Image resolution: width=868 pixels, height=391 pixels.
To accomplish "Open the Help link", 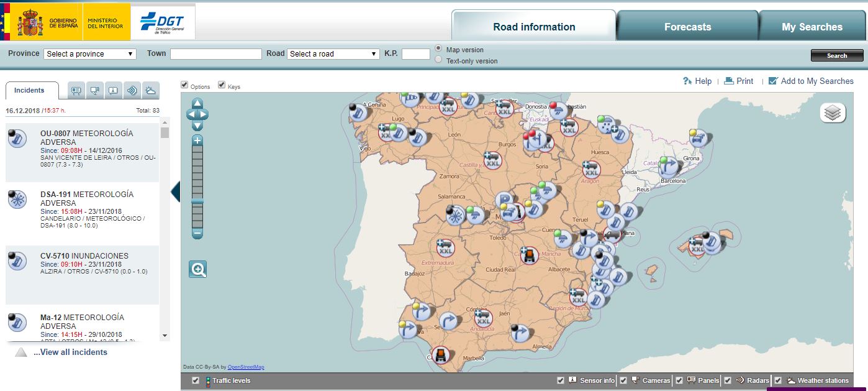I will [697, 81].
